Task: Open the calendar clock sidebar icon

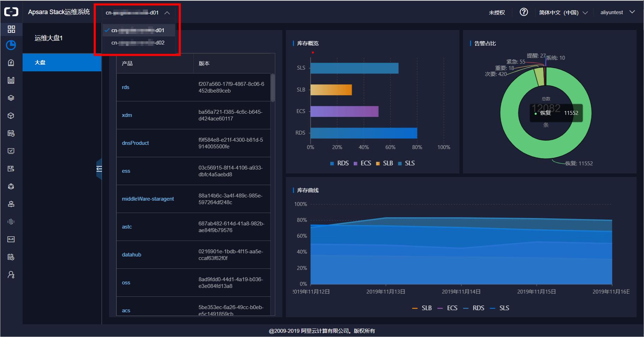Action: [11, 133]
